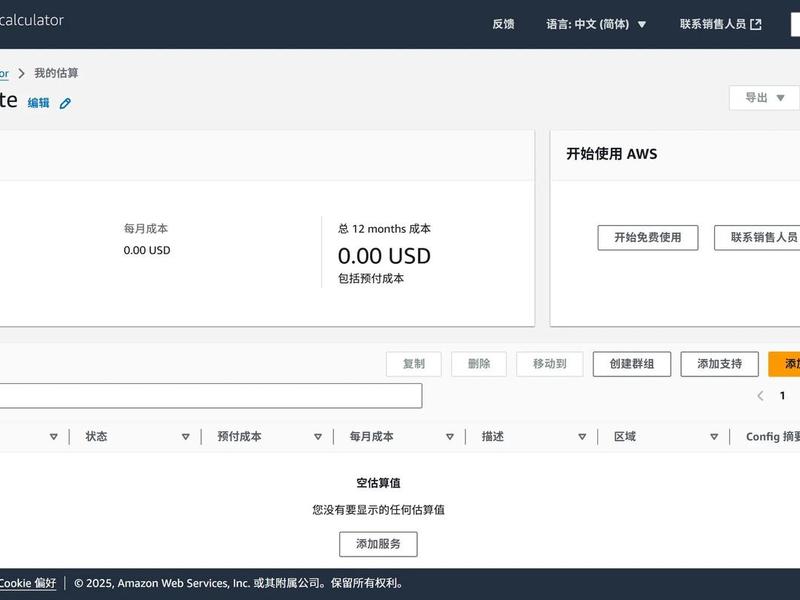Click the previous page arrow in pagination
The height and width of the screenshot is (600, 800).
760,395
